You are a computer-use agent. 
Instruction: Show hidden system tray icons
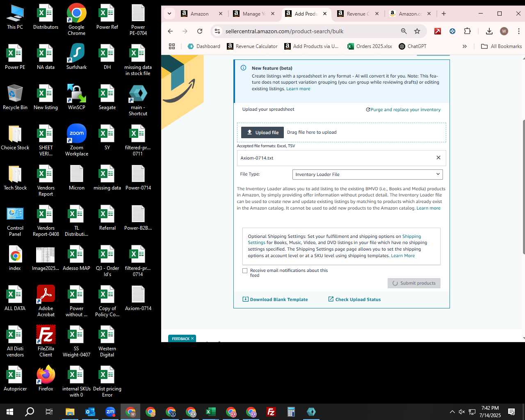[x=452, y=412]
